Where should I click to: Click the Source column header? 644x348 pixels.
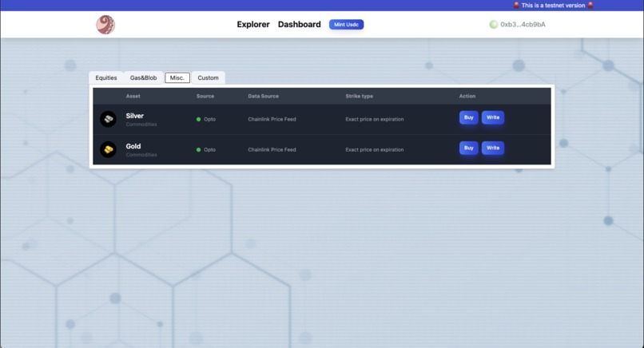point(205,96)
